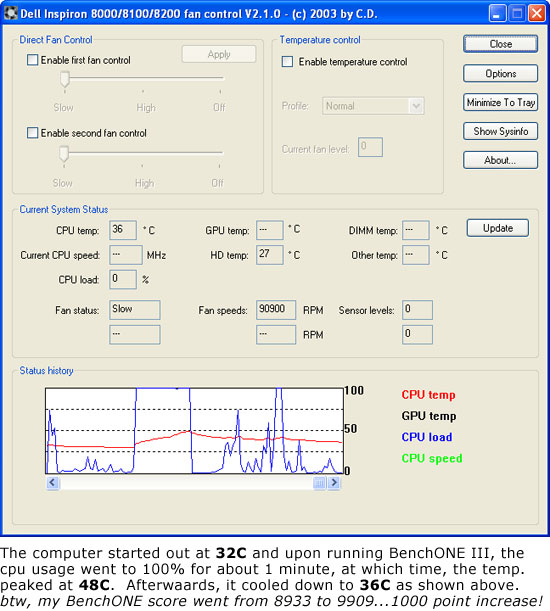Enable first fan control checkbox
The image size is (550, 611).
pos(32,60)
